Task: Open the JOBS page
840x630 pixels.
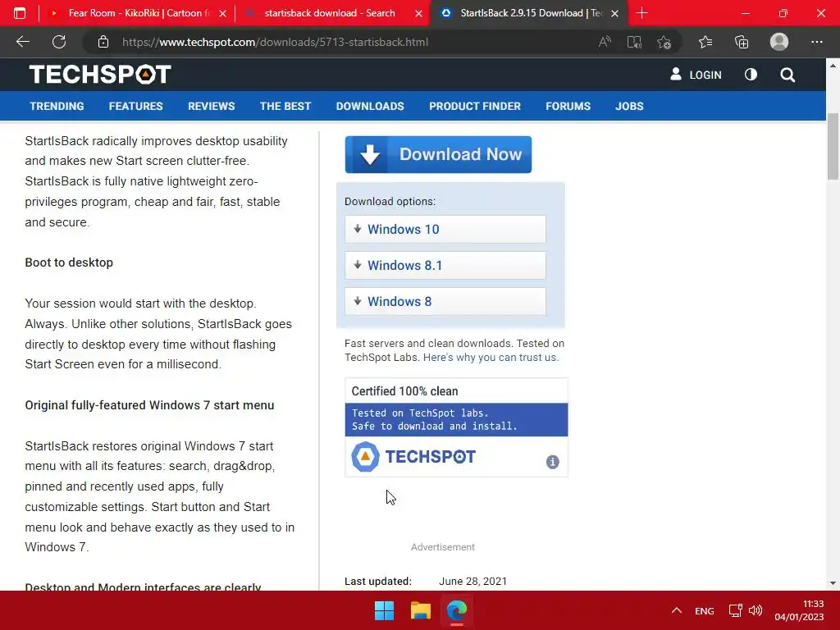Action: 629,106
